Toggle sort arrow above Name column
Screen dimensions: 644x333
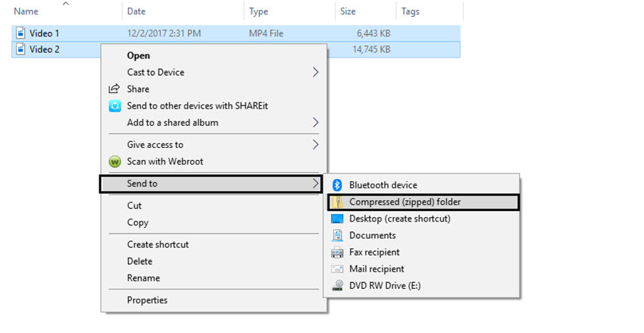click(x=66, y=4)
